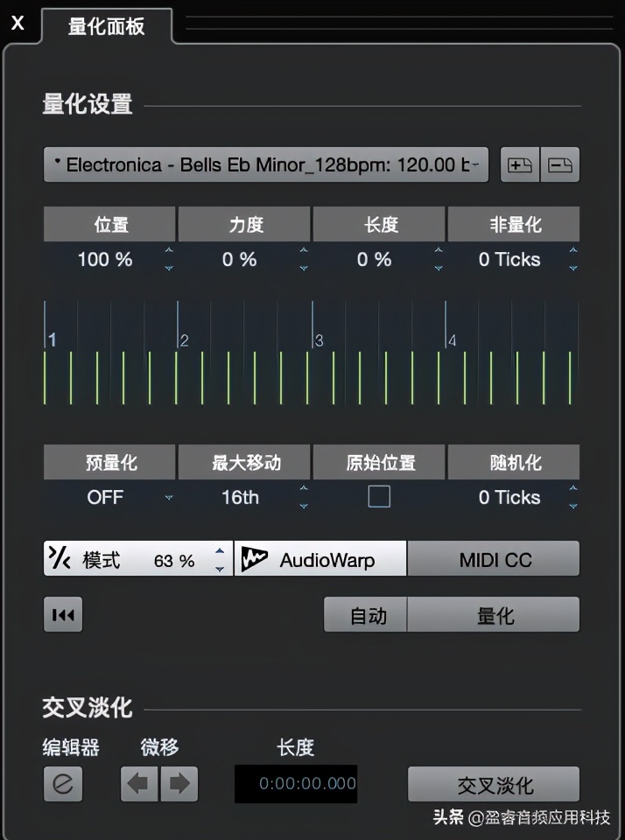Click the crossfade 长度 time field
The image size is (625, 840).
pyautogui.click(x=295, y=784)
